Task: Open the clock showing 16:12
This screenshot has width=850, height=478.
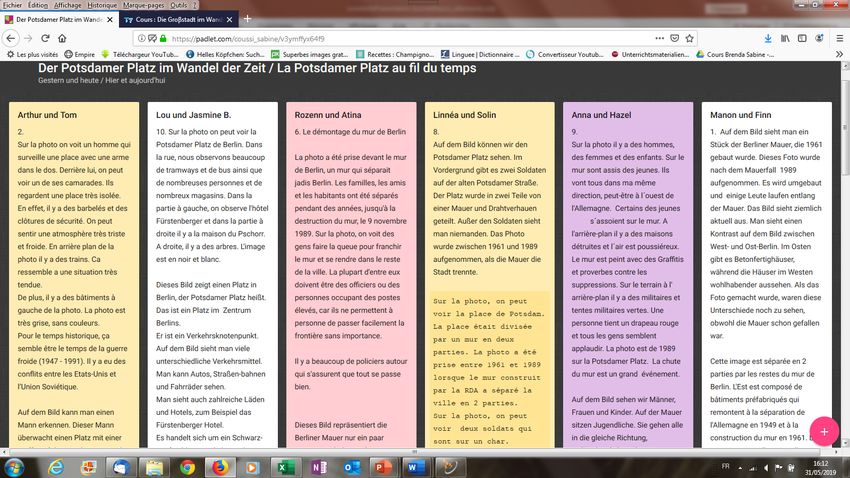Action: click(820, 468)
